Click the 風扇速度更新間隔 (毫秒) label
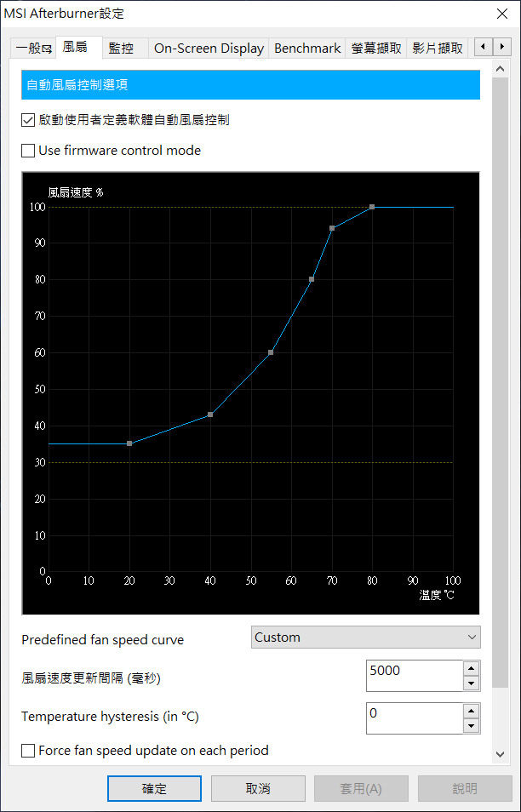Image resolution: width=521 pixels, height=812 pixels. click(91, 678)
